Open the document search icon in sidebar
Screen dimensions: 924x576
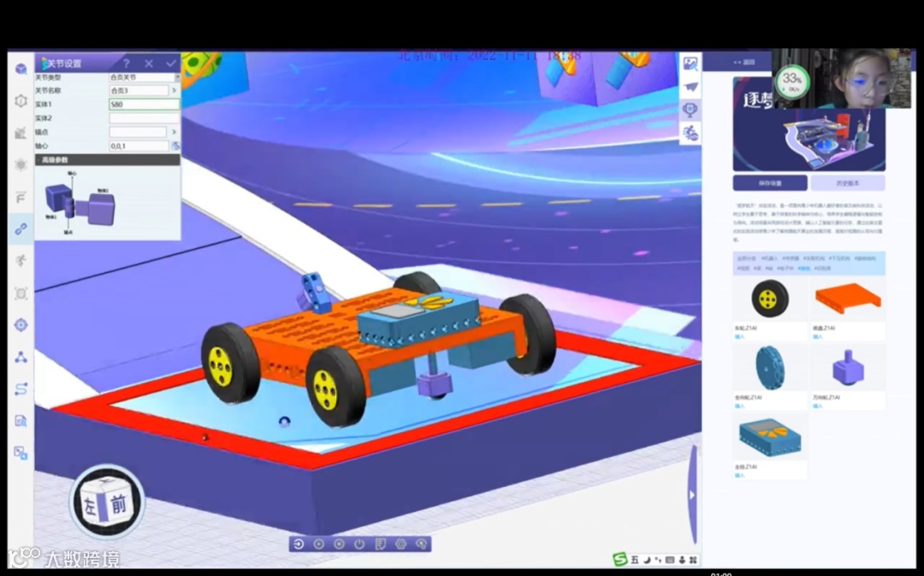tap(21, 421)
